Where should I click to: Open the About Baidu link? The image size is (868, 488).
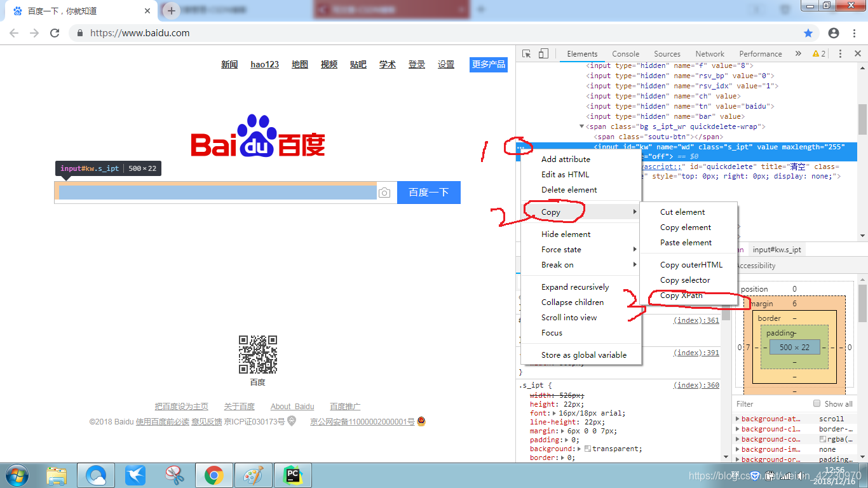[x=292, y=407]
